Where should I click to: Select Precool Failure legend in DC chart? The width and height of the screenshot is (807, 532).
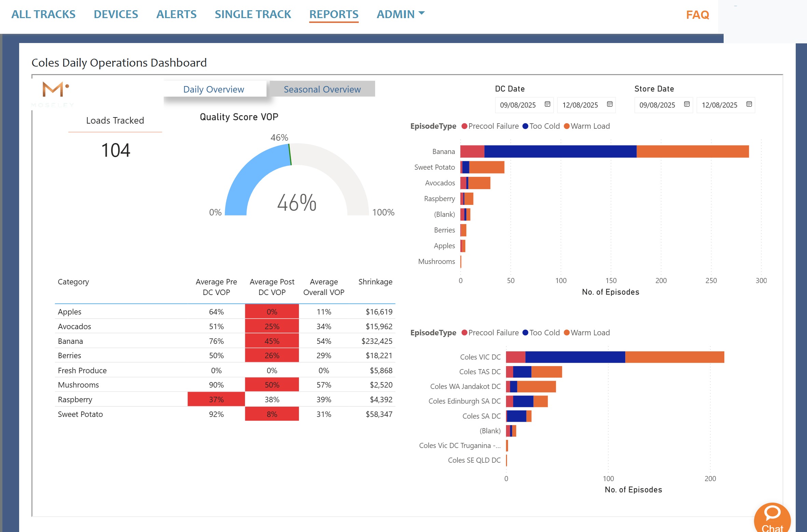point(490,333)
